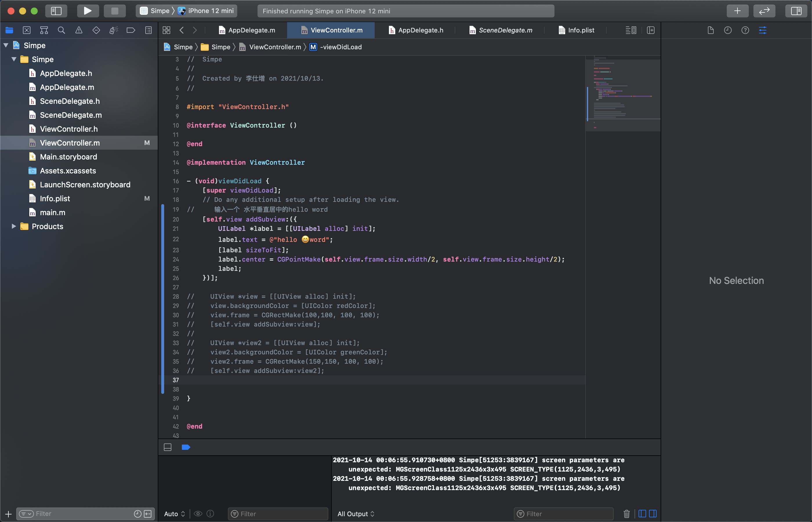Viewport: 812px width, 522px height.
Task: Select Main.storyboard in the navigator
Action: coord(68,157)
